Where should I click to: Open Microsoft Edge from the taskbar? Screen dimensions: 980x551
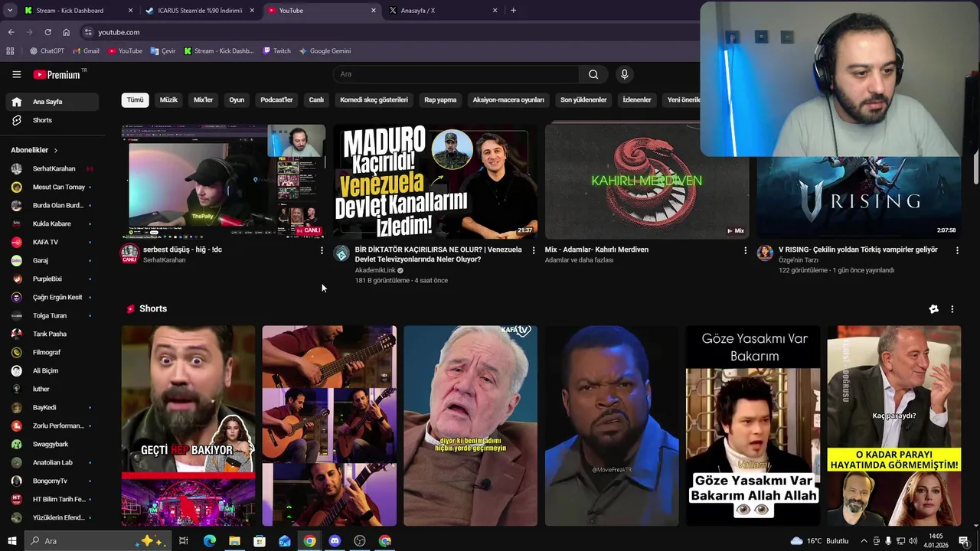click(209, 541)
